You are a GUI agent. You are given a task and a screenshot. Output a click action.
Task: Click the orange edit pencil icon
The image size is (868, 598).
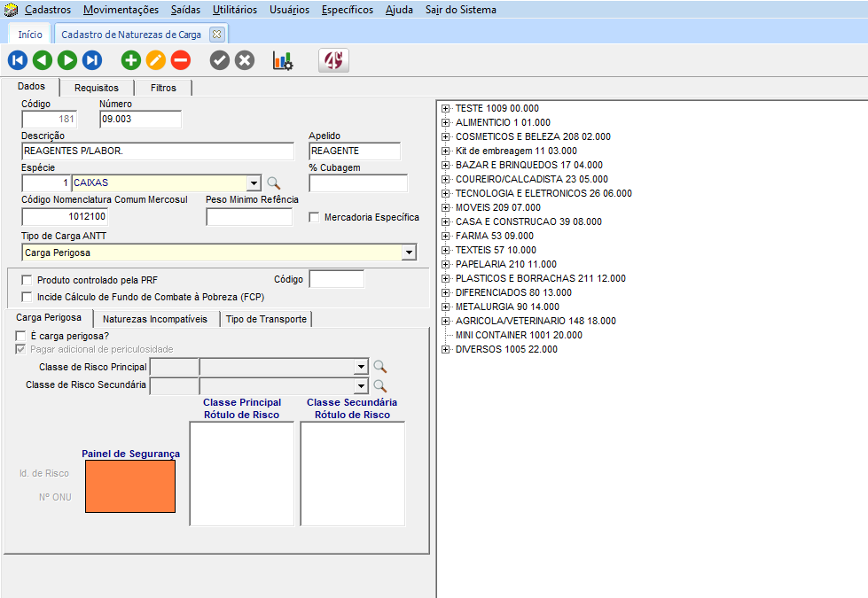click(155, 60)
